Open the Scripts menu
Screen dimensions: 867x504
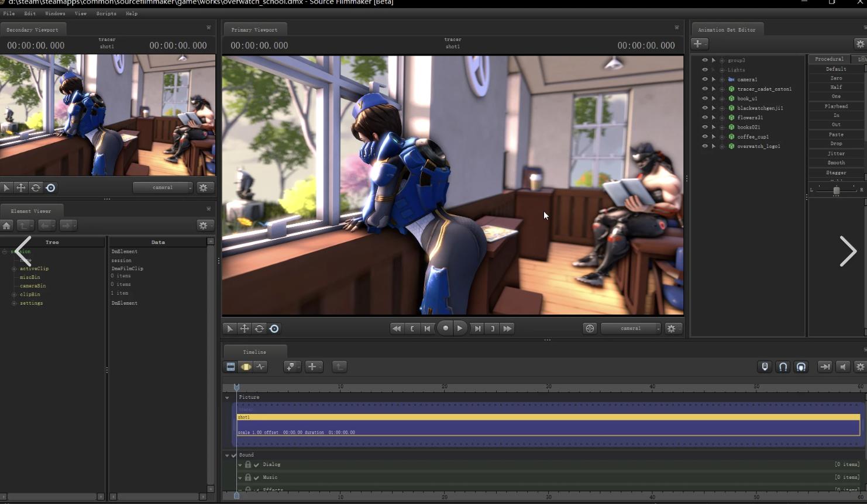pos(106,13)
